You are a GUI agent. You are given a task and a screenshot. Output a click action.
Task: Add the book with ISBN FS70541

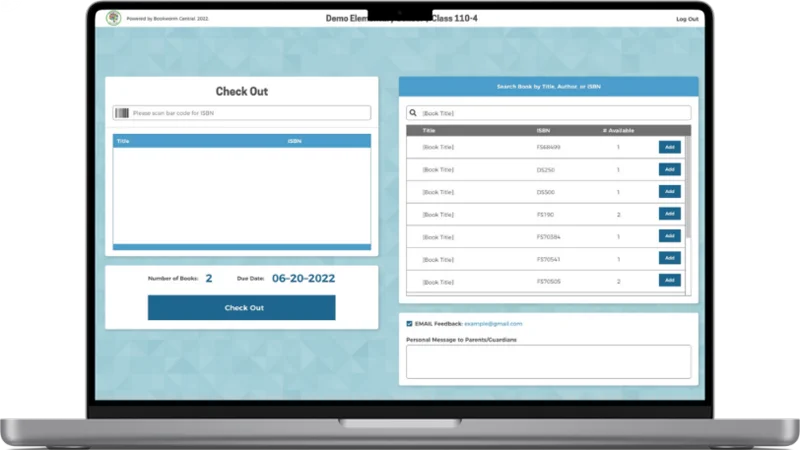coord(669,258)
